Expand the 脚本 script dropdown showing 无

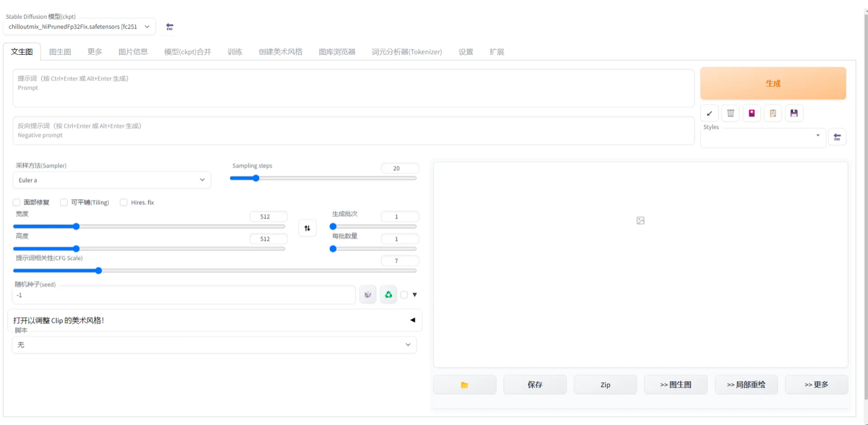click(x=214, y=345)
